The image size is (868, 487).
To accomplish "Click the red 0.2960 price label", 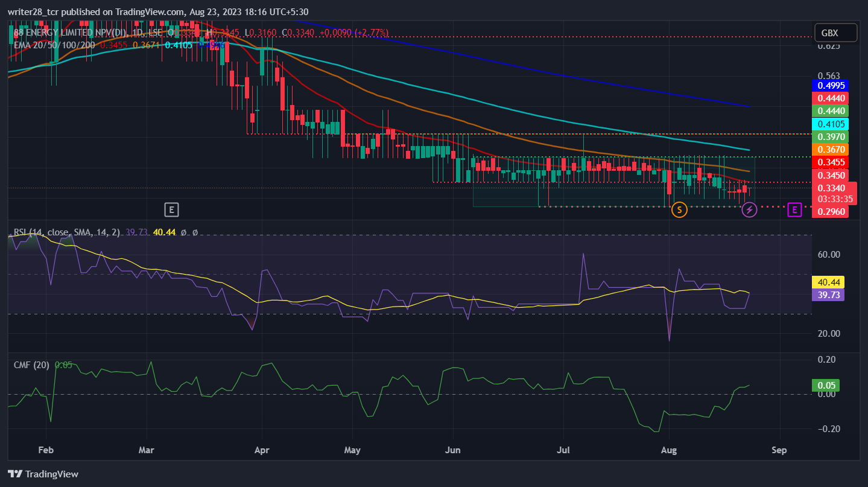I will [x=830, y=211].
